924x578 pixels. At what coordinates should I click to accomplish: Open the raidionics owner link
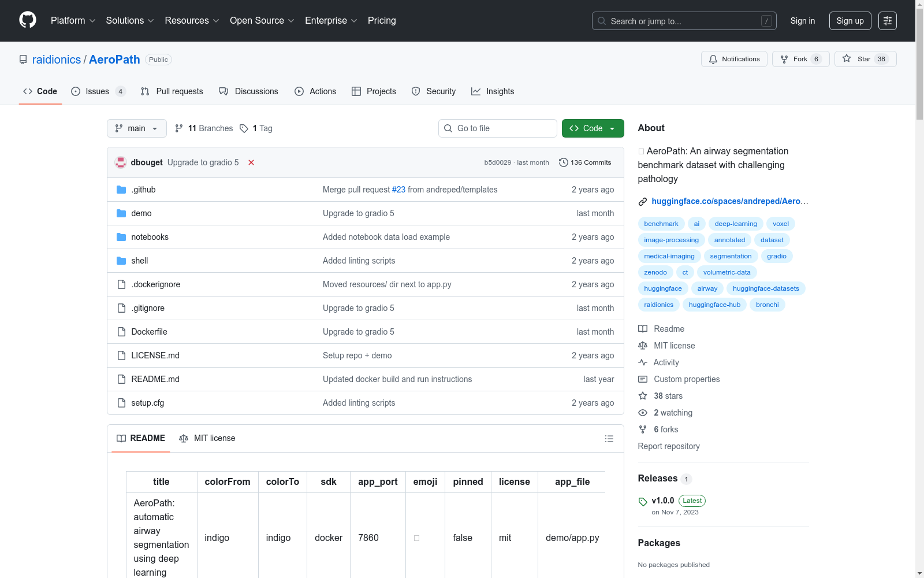tap(57, 60)
